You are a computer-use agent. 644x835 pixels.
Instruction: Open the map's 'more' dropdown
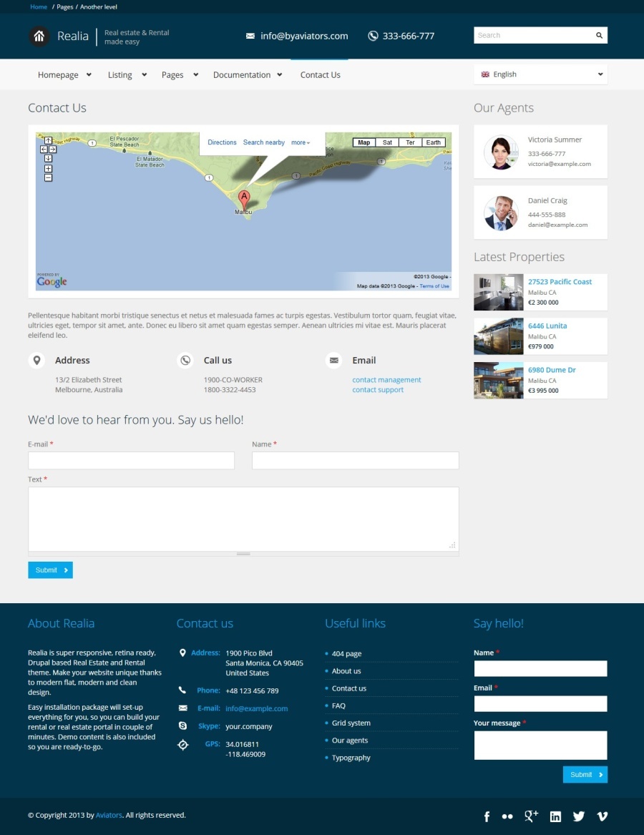click(301, 142)
